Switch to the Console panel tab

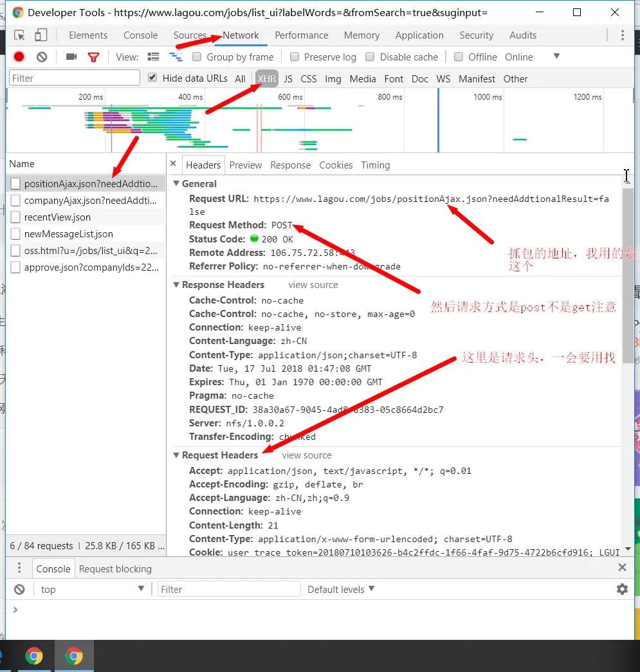pyautogui.click(x=141, y=35)
